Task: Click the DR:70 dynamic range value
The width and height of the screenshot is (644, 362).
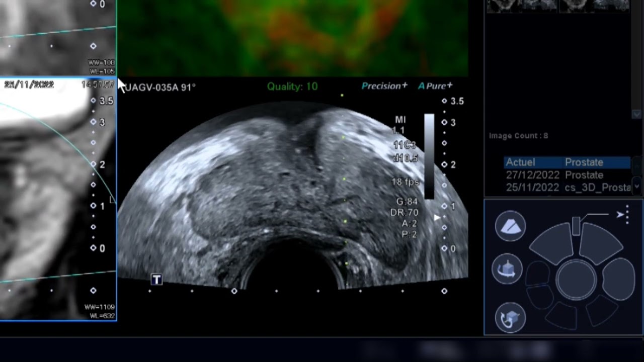Action: [405, 213]
